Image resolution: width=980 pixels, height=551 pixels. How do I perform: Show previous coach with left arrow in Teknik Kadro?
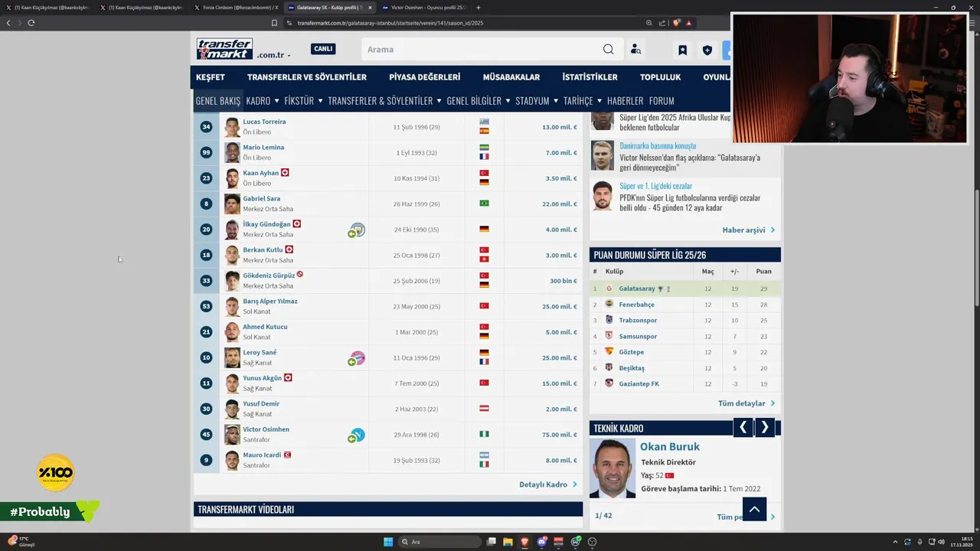pos(743,428)
